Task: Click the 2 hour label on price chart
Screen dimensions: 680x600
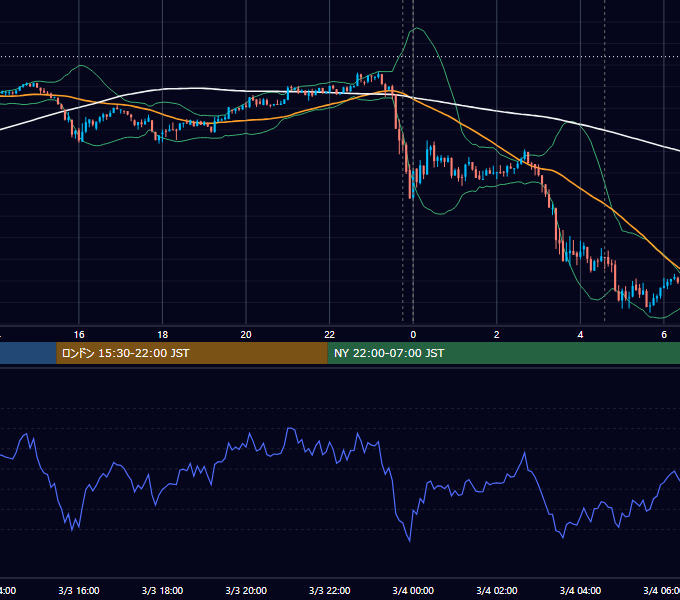Action: [497, 335]
